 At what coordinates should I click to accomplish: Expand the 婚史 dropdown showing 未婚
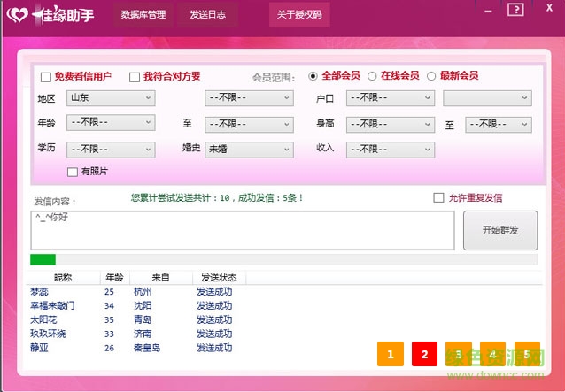[x=249, y=150]
